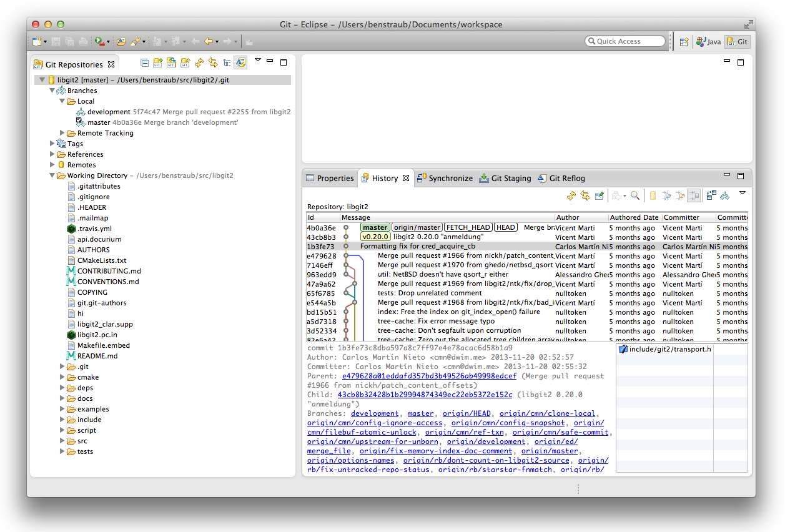Toggle pin on the History view
The width and height of the screenshot is (785, 532).
[599, 196]
